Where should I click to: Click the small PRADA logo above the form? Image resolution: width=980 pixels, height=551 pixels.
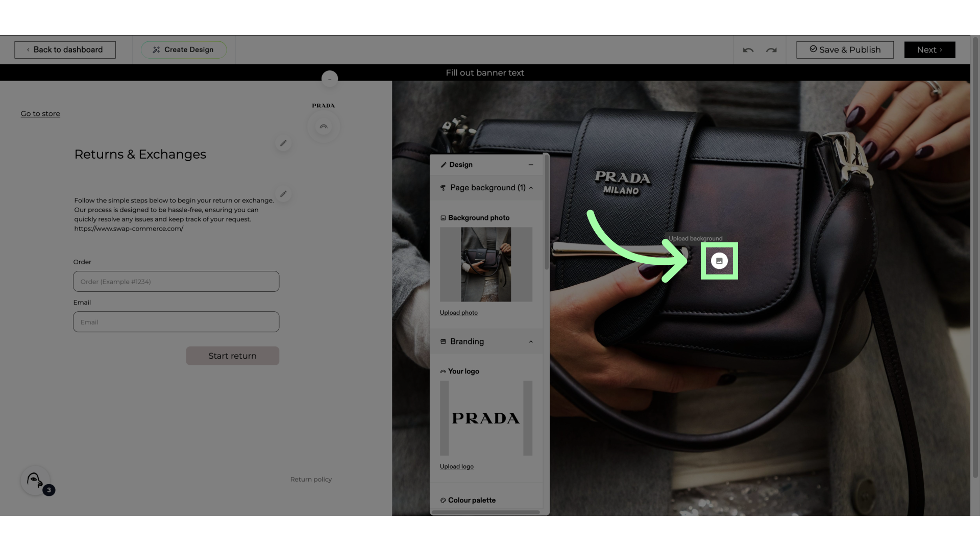click(324, 106)
